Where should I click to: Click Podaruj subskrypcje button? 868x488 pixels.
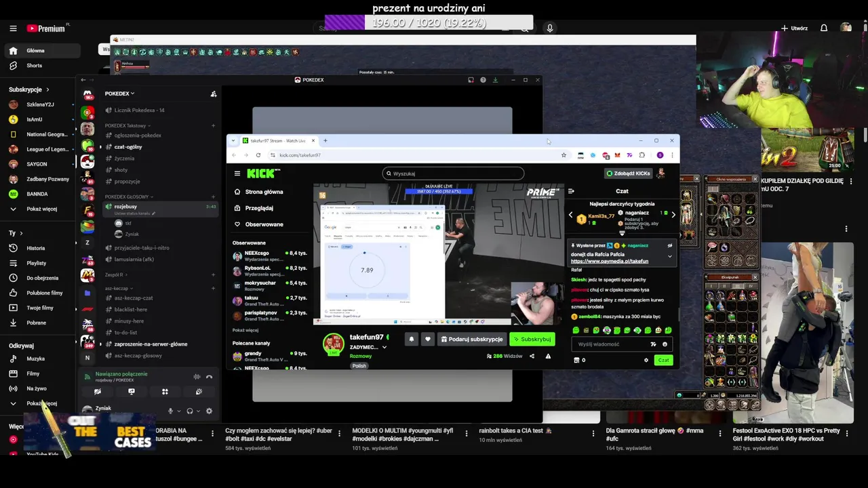tap(472, 339)
